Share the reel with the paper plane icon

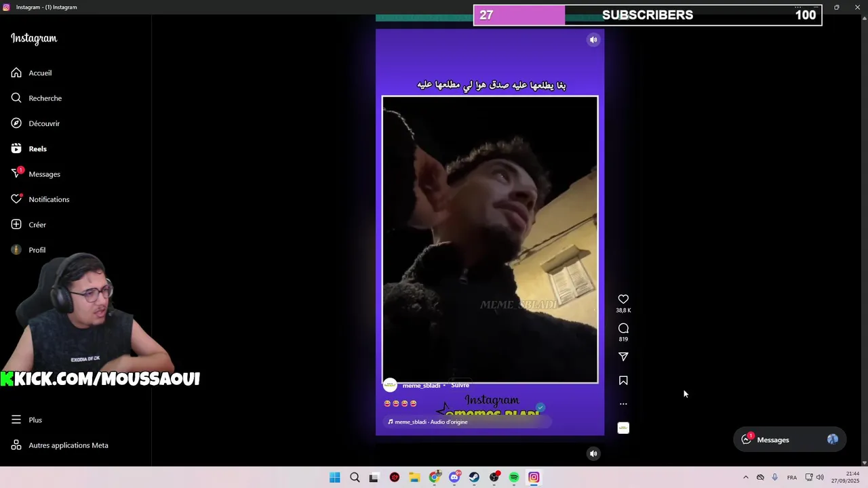click(623, 357)
